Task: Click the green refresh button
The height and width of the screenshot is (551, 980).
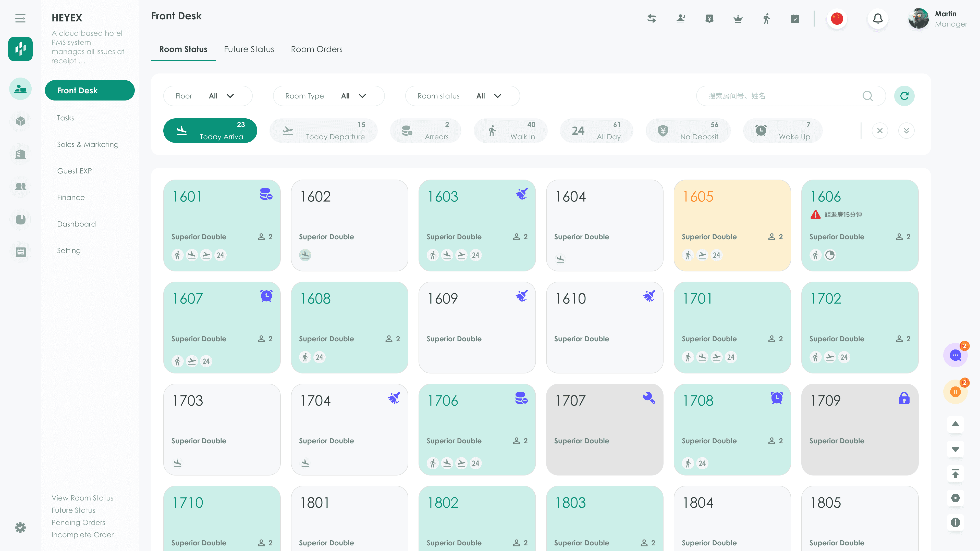Action: coord(904,96)
